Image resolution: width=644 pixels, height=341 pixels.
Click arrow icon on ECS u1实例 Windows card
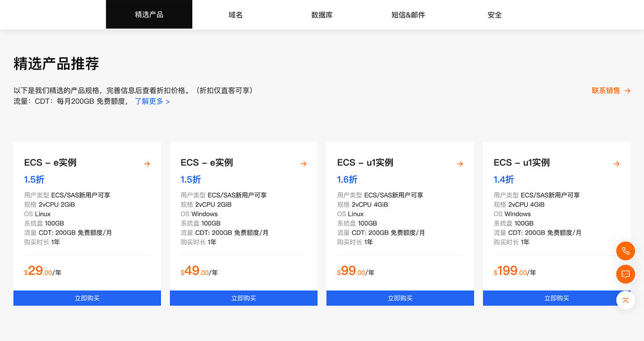coord(616,164)
